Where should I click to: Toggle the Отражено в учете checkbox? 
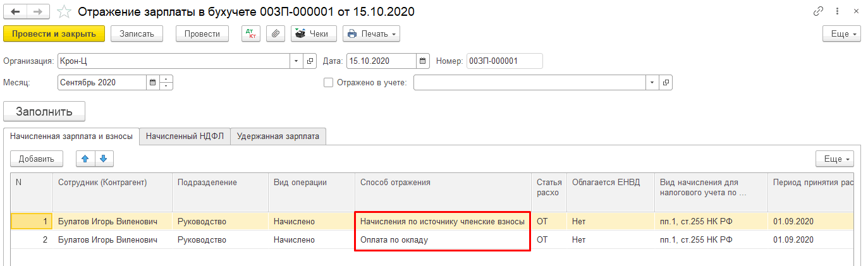pos(328,83)
